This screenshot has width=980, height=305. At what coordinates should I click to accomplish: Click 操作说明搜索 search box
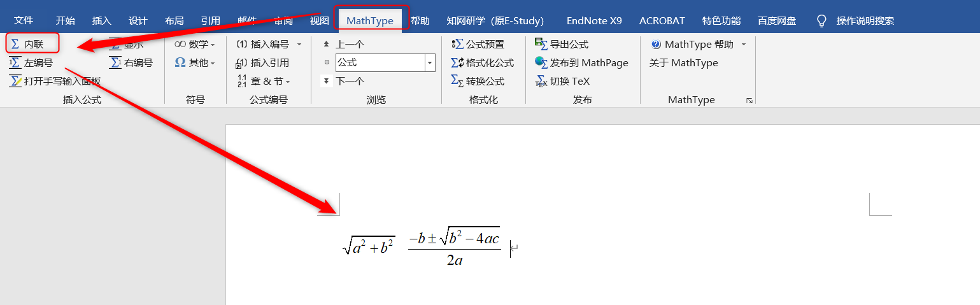[865, 20]
